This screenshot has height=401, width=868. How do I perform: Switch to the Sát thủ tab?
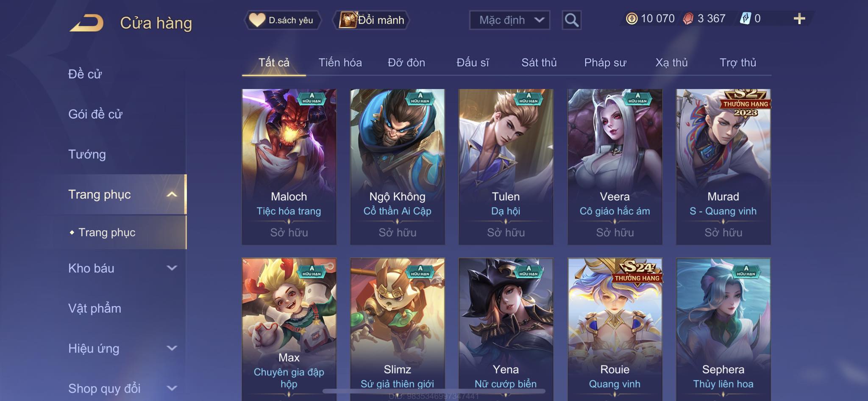click(x=539, y=63)
